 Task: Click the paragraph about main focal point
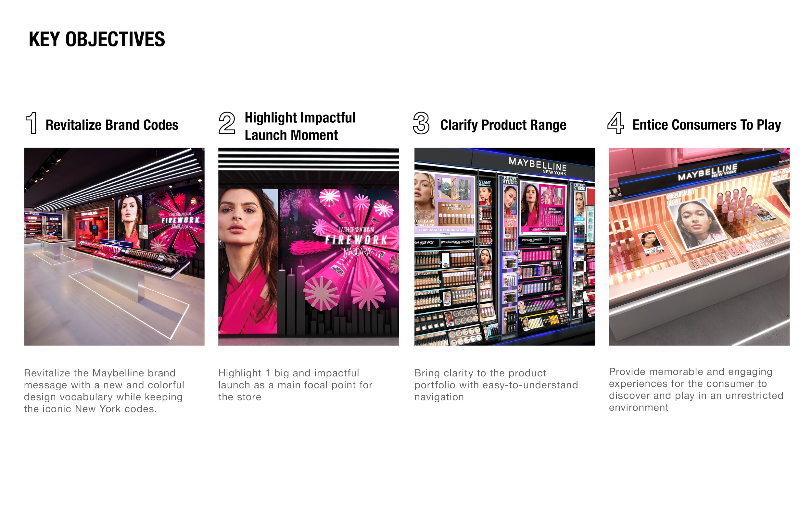(295, 385)
